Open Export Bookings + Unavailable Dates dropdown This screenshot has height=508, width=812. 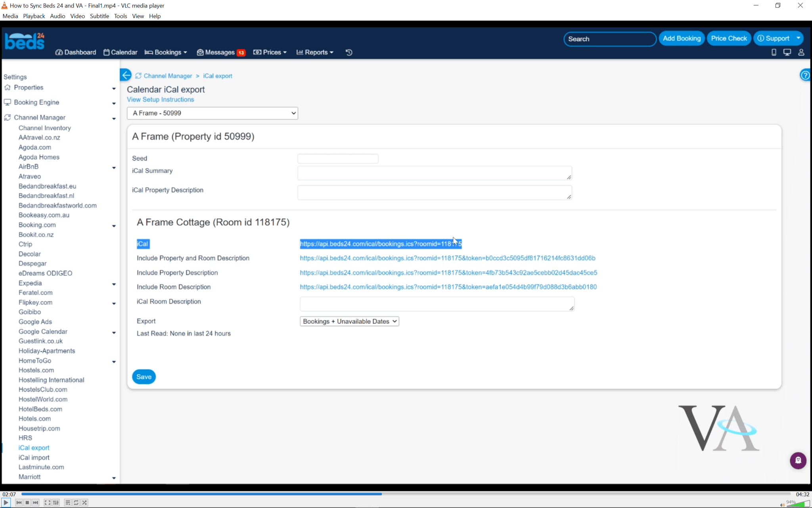coord(349,321)
